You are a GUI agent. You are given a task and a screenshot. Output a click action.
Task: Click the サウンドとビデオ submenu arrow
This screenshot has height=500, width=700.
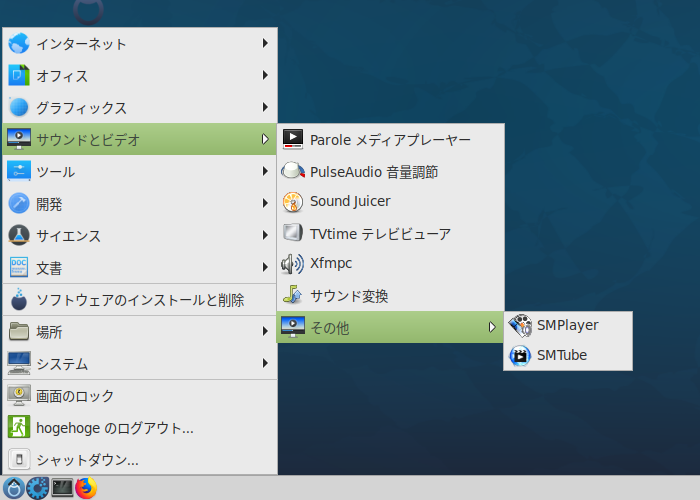click(x=265, y=139)
